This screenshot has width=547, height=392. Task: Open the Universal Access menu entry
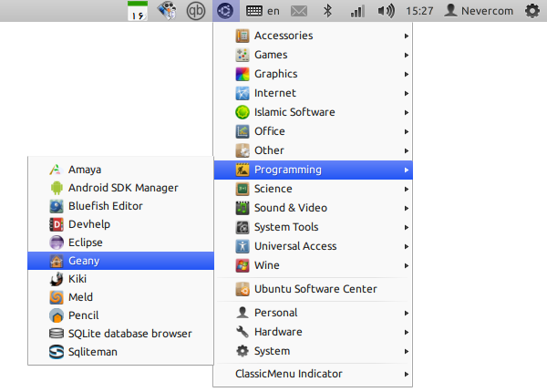(x=313, y=246)
